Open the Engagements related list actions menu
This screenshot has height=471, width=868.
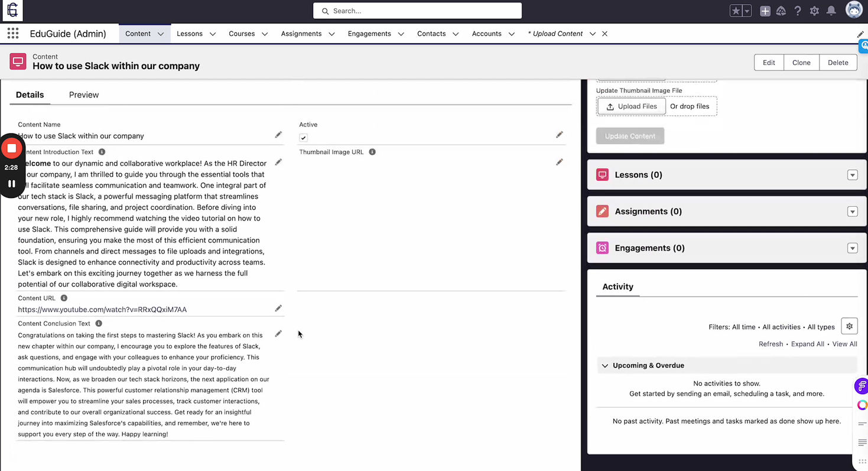[852, 248]
